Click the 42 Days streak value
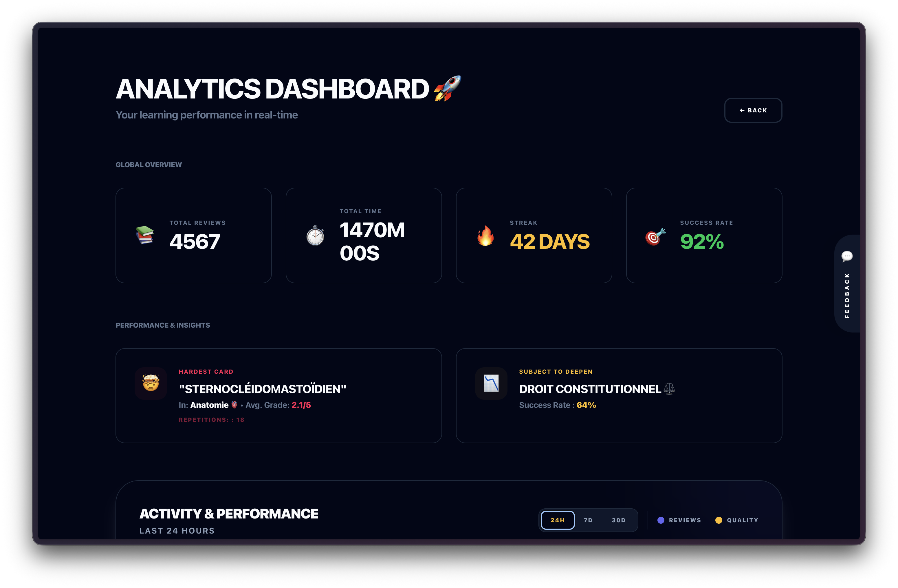This screenshot has height=588, width=898. [549, 242]
